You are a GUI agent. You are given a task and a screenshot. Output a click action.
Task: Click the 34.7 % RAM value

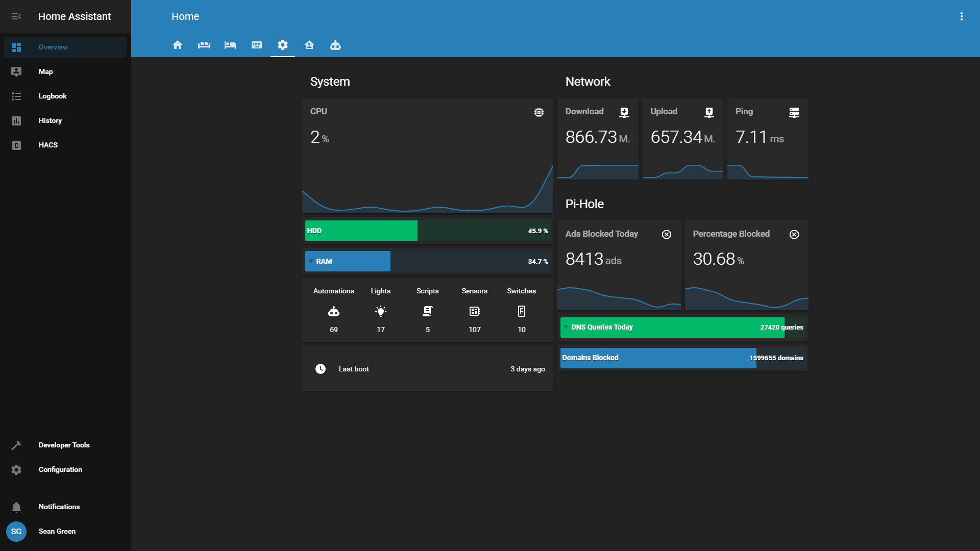[538, 261]
